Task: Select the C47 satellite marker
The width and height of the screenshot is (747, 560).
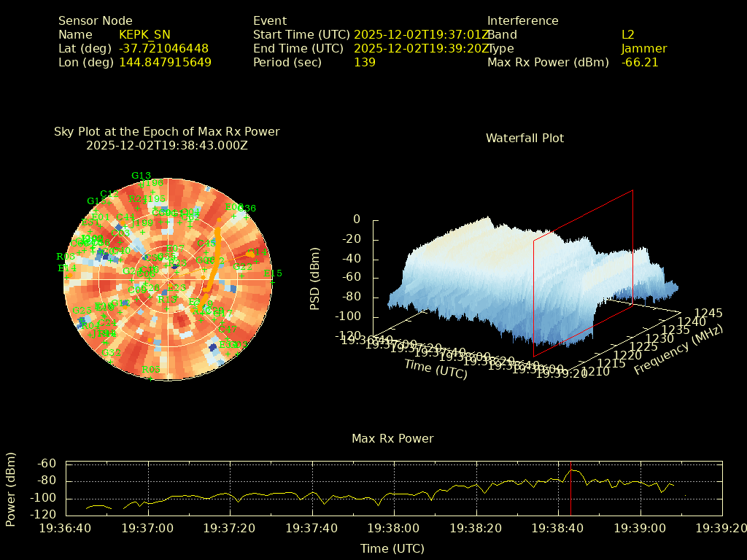Action: click(x=226, y=328)
